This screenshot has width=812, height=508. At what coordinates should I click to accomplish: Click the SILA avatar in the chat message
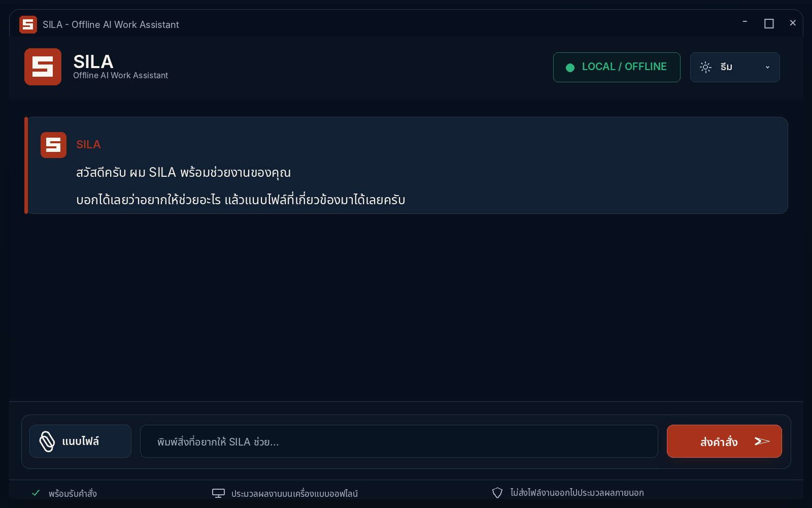[x=53, y=145]
